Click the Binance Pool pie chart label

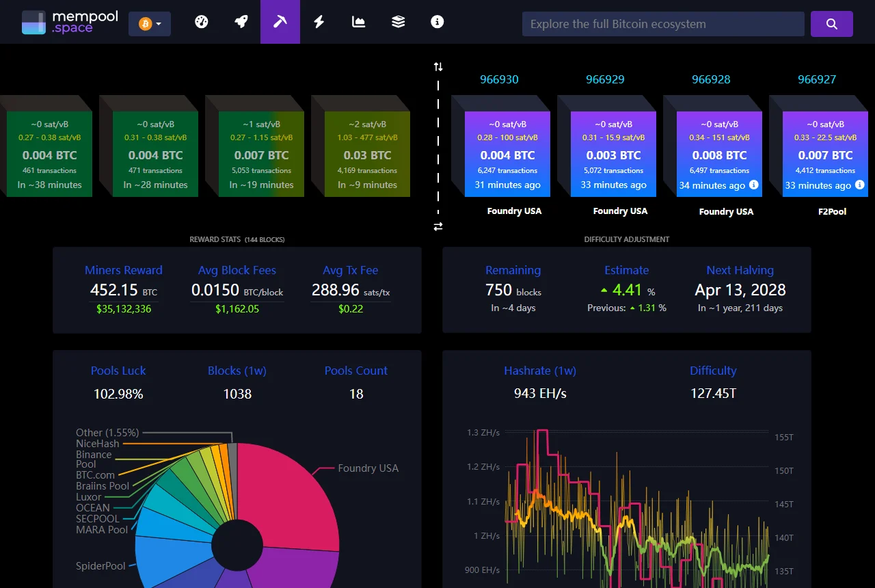[94, 459]
